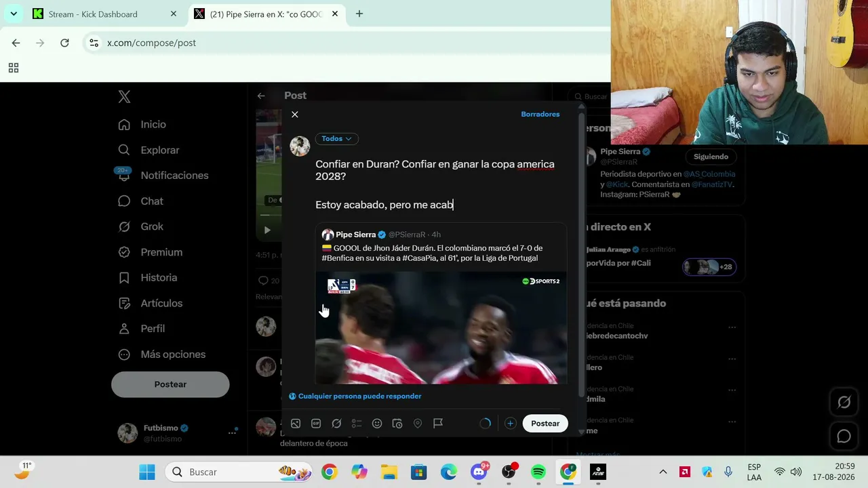Navigate back in the browser

pos(16,43)
